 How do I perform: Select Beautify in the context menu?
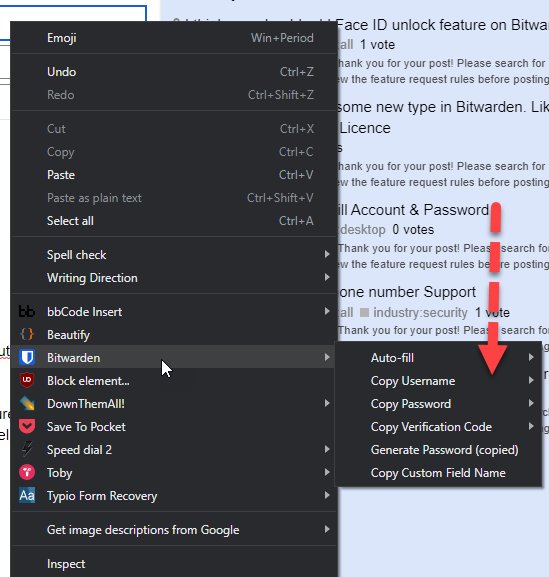click(174, 334)
